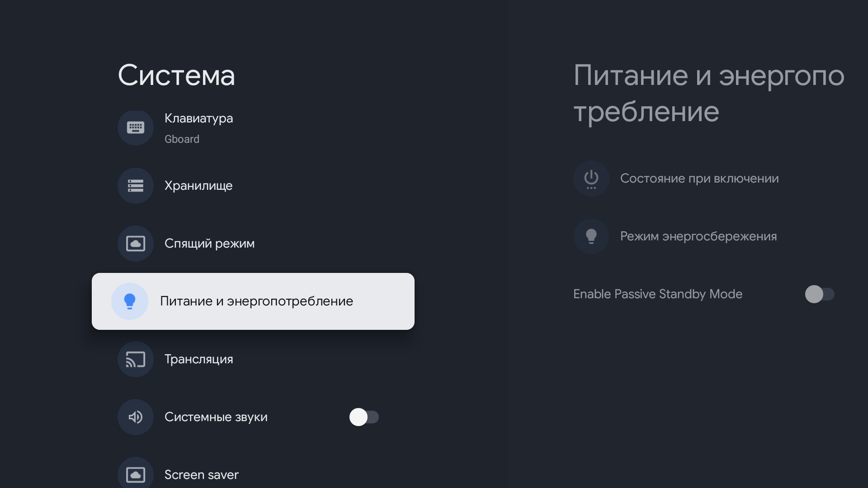Open the Screen saver entry
The image size is (868, 488).
coord(201,474)
